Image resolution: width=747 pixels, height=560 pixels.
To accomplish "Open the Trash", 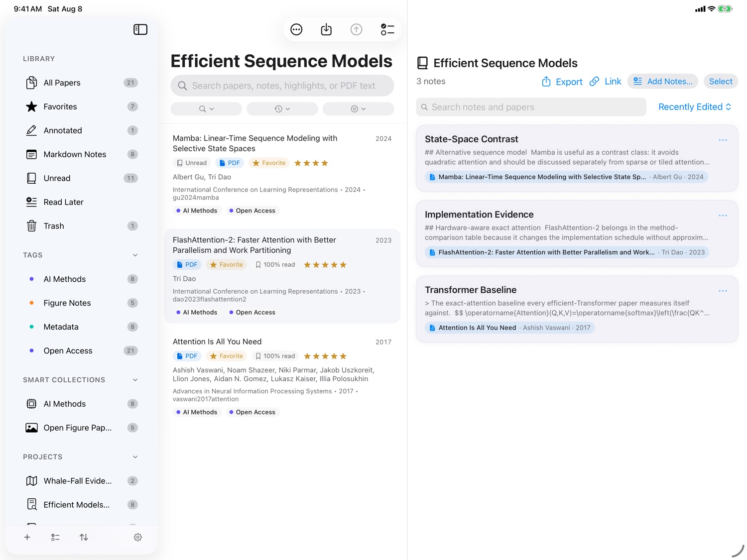I will (81, 226).
